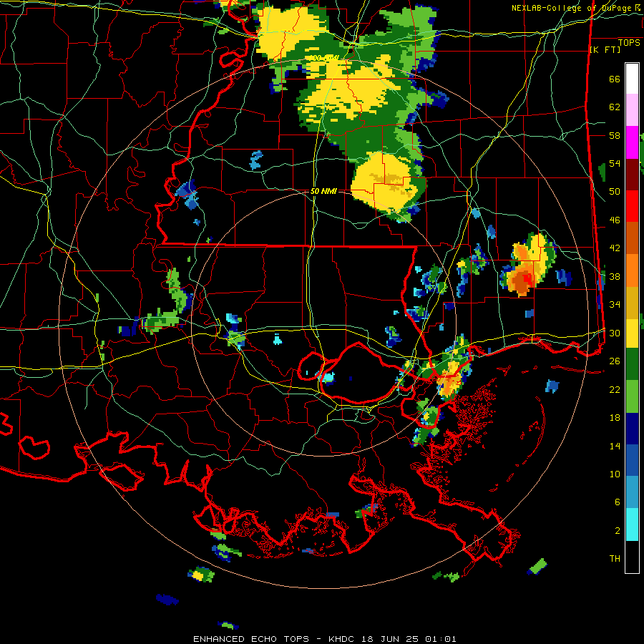Click the yellow 34 kft legend color
644x644 pixels.
[x=632, y=333]
